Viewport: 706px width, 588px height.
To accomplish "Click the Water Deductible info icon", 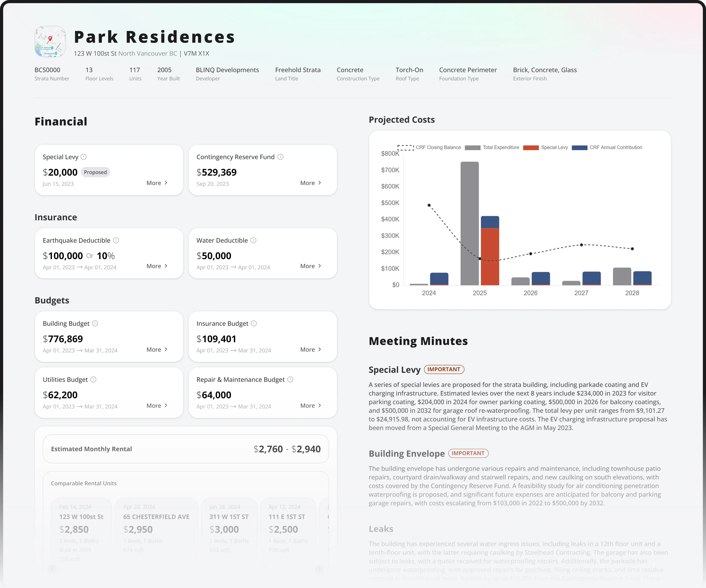I will pyautogui.click(x=253, y=240).
